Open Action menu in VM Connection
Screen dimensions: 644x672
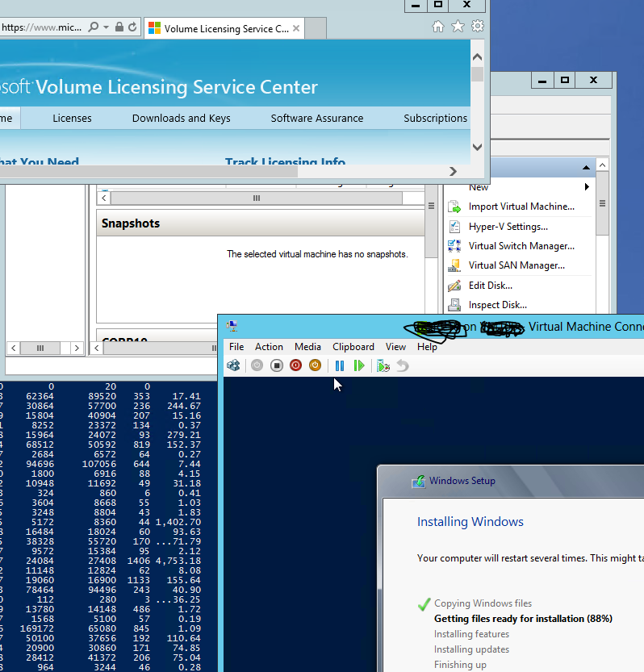(x=269, y=347)
